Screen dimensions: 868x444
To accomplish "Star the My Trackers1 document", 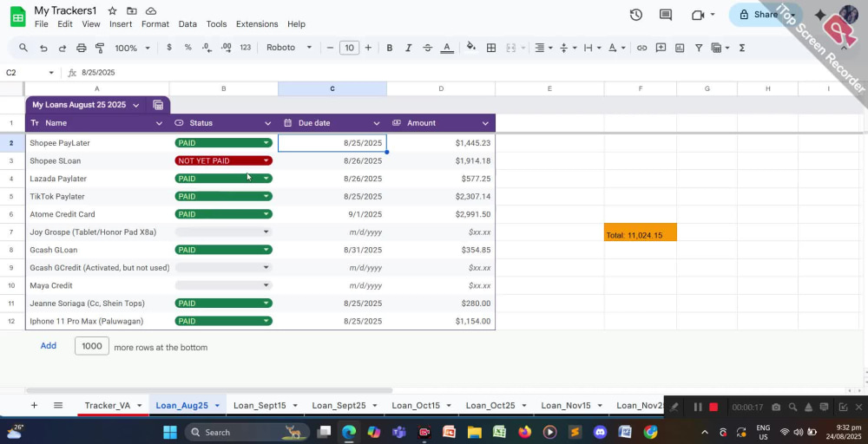I will click(112, 10).
